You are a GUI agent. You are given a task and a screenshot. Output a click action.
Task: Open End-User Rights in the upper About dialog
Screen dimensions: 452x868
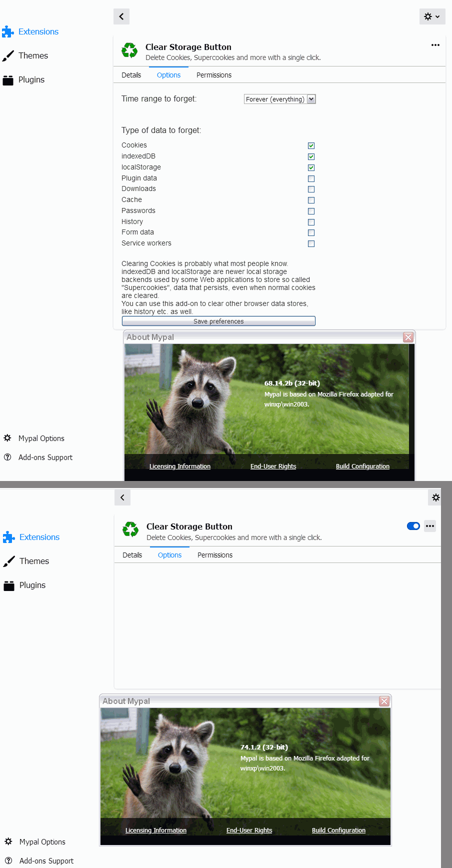point(273,466)
